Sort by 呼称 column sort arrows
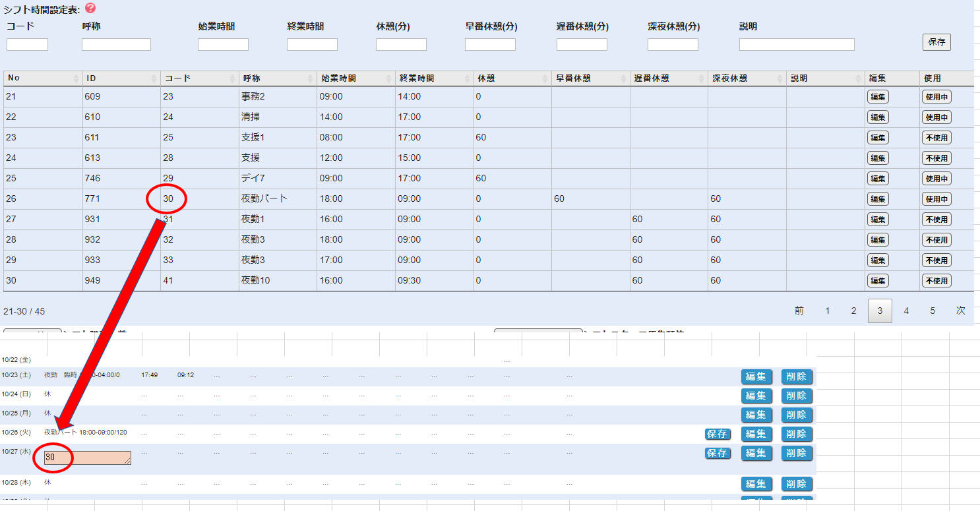 click(x=311, y=78)
